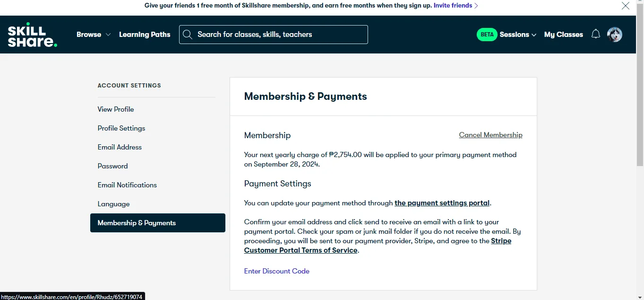This screenshot has width=644, height=300.
Task: Open the Language settings
Action: pyautogui.click(x=113, y=204)
